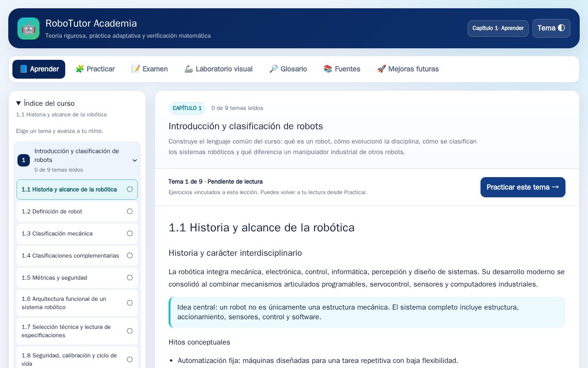Select topic 1.1 Historia y alcance de la robótica
The height and width of the screenshot is (368, 588).
tap(77, 190)
